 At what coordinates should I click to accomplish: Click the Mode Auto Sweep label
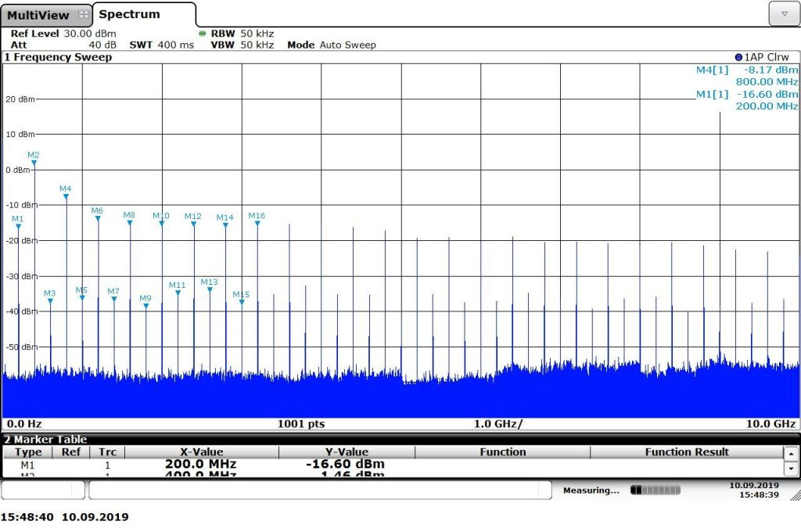point(332,45)
